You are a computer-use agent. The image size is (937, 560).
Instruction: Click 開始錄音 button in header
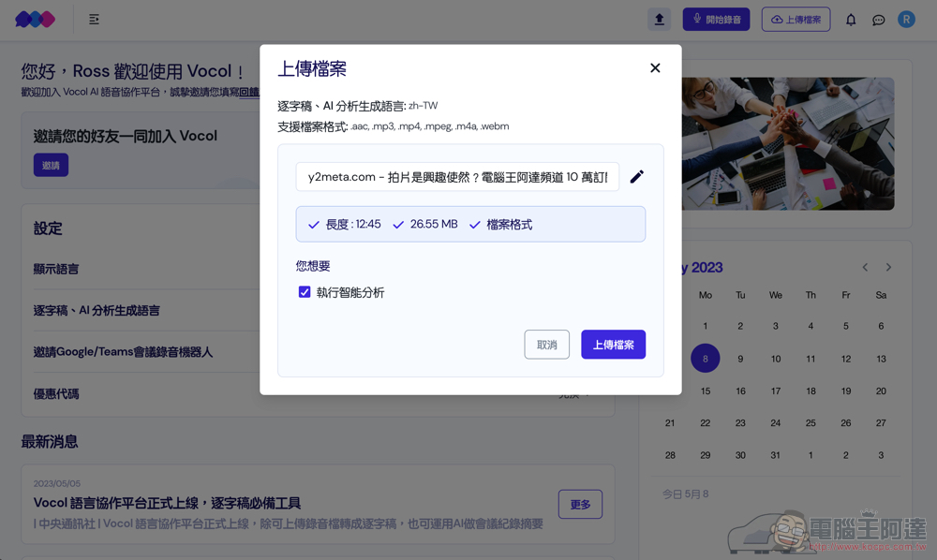coord(716,20)
